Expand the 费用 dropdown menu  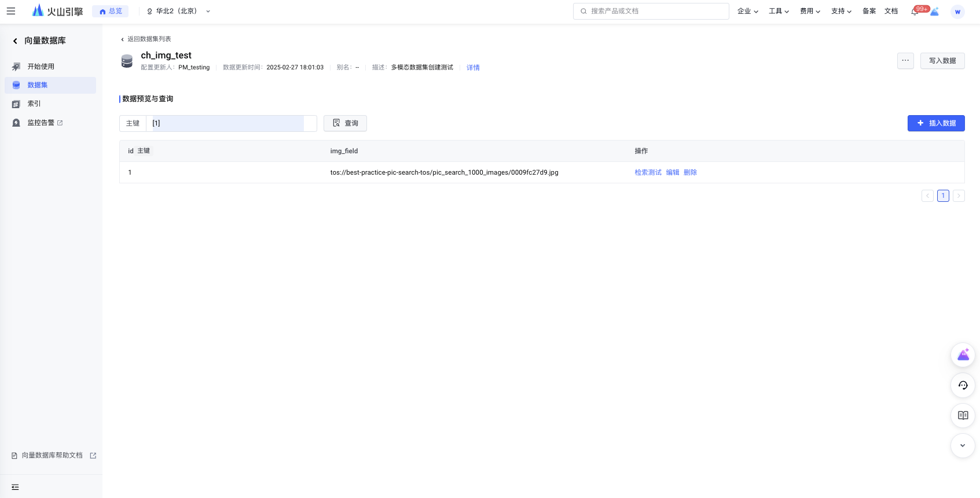point(810,11)
